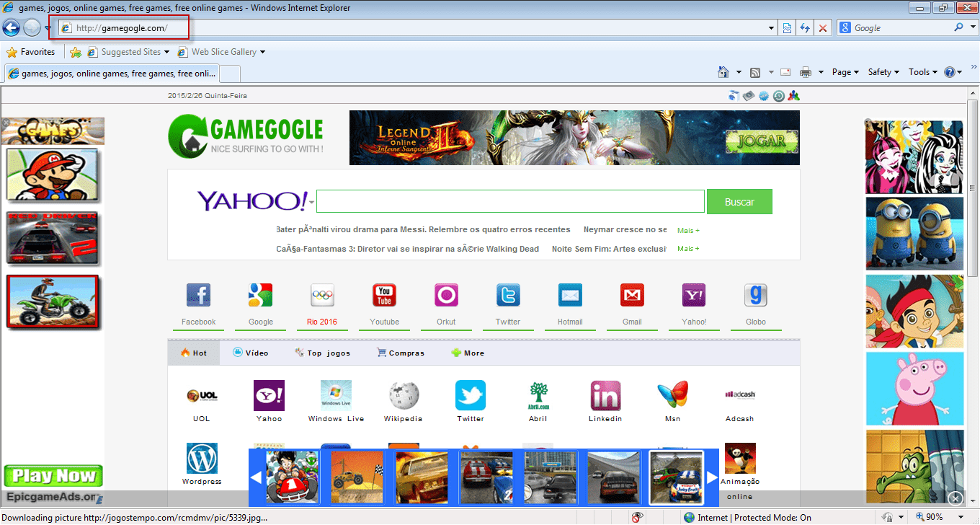This screenshot has height=525, width=980.
Task: Open the recent pages dropdown arrow
Action: (48, 28)
